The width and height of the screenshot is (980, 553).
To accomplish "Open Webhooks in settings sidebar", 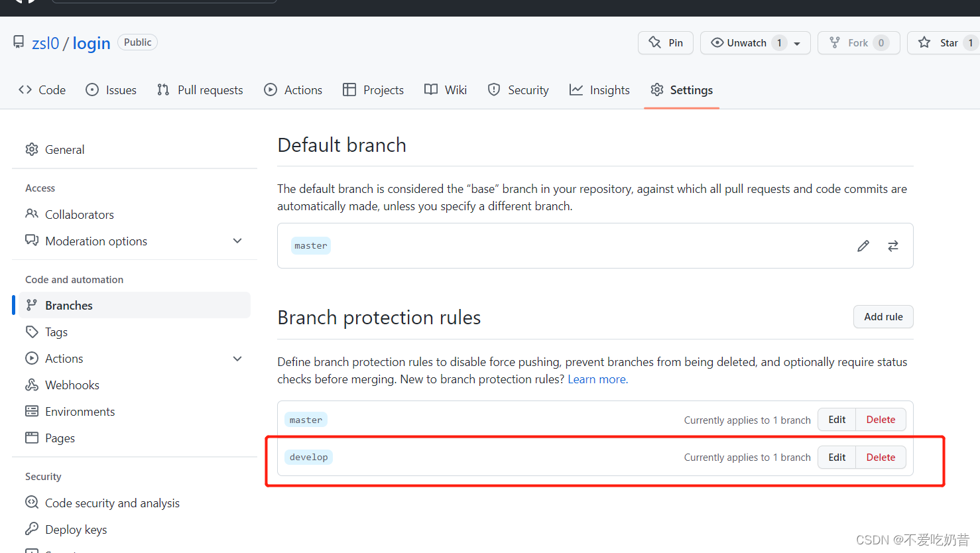I will 135,385.
